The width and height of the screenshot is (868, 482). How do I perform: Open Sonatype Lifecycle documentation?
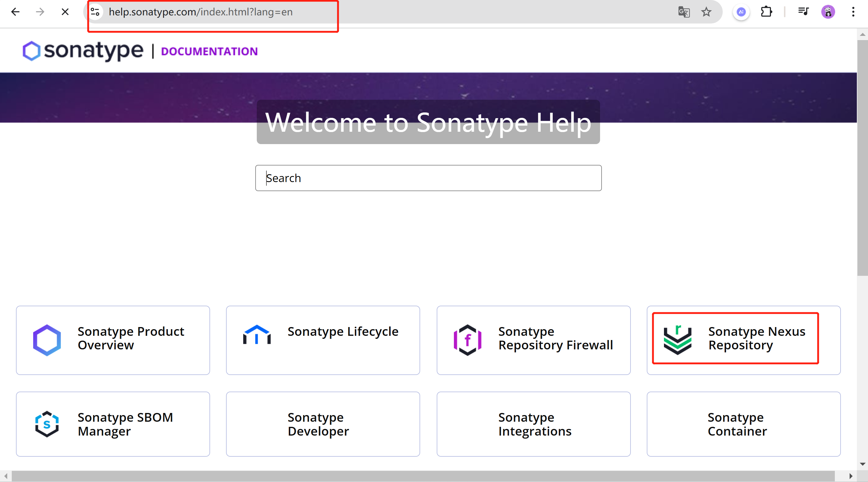pos(323,340)
